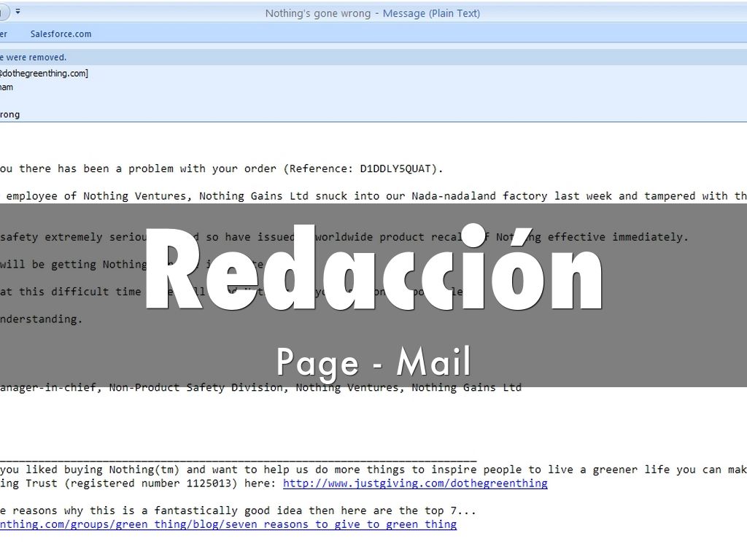Click the 'effective immediately' text in body
Viewport: 747px width, 560px height.
tap(618, 237)
